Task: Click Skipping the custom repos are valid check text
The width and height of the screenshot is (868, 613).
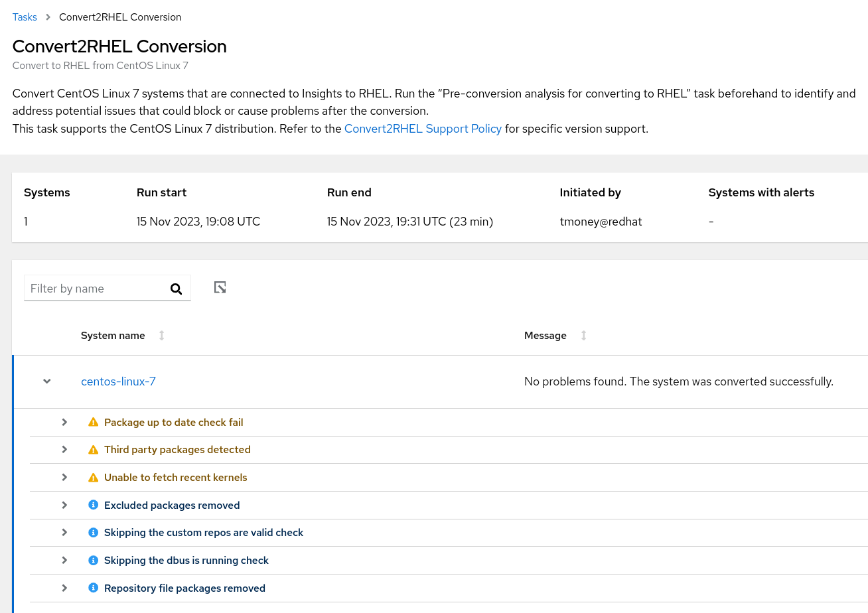Action: click(204, 533)
